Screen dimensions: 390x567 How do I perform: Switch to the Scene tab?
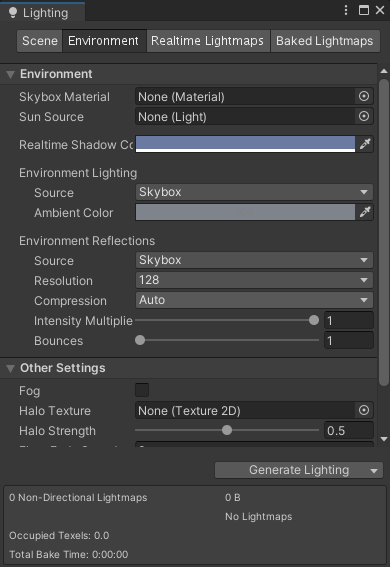(x=40, y=41)
